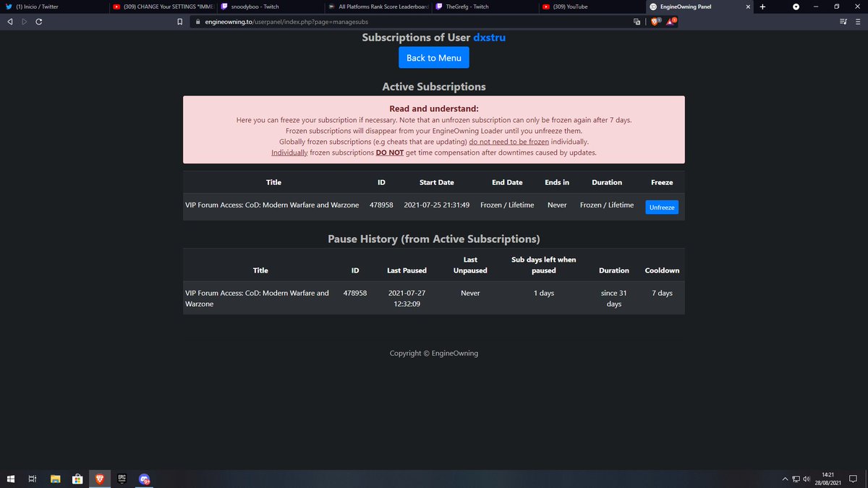
Task: Click the network icon in system tray
Action: pos(796,479)
